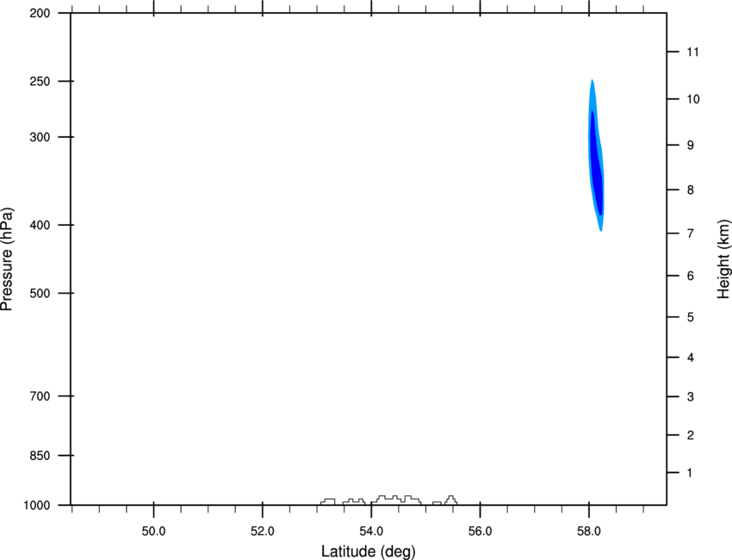Click the 1000 pressure tick label

coord(36,505)
